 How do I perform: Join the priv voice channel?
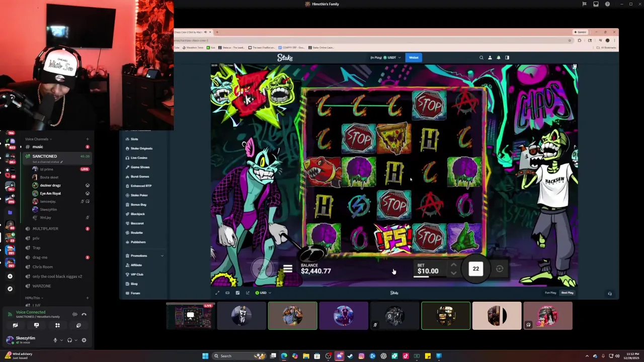click(56, 238)
